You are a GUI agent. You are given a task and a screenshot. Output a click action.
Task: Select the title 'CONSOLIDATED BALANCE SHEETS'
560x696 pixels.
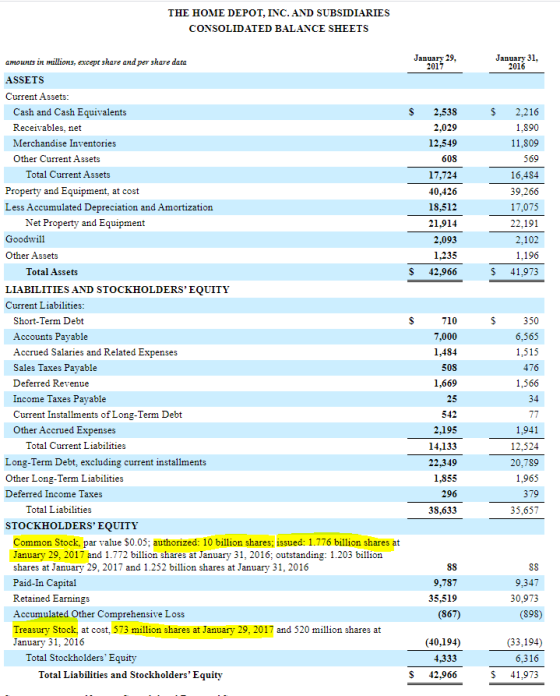coord(279,28)
